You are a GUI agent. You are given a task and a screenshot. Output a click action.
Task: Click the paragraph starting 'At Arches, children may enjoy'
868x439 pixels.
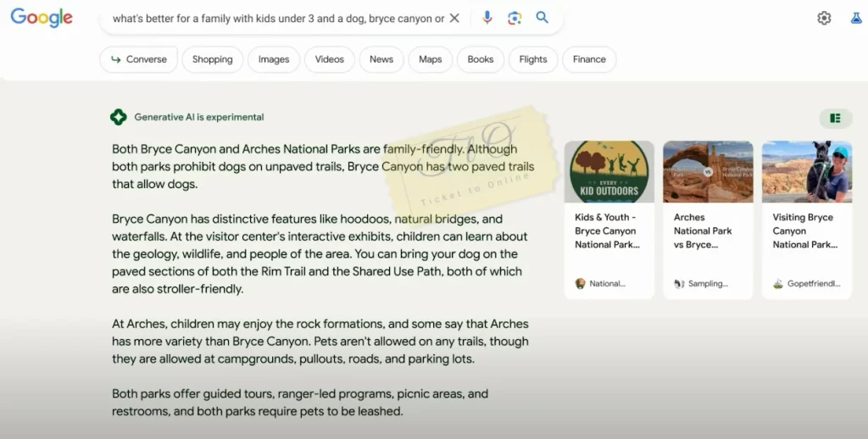click(320, 342)
